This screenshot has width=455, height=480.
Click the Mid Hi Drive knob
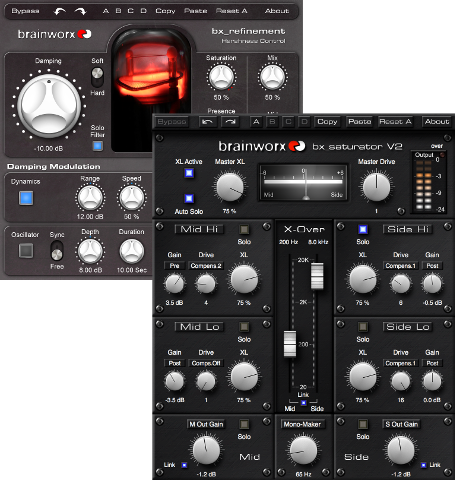206,284
